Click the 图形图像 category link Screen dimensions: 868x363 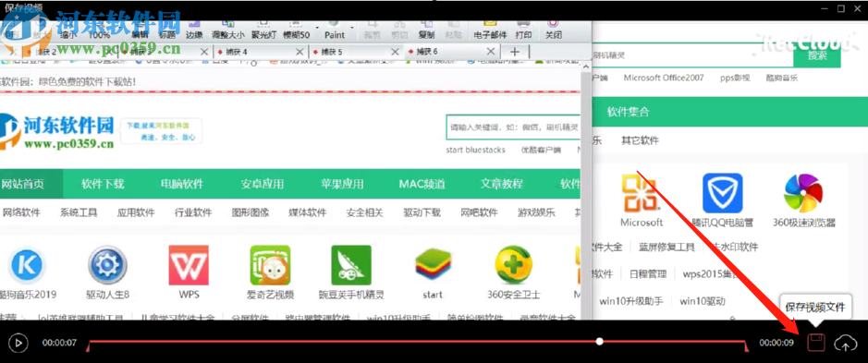251,212
